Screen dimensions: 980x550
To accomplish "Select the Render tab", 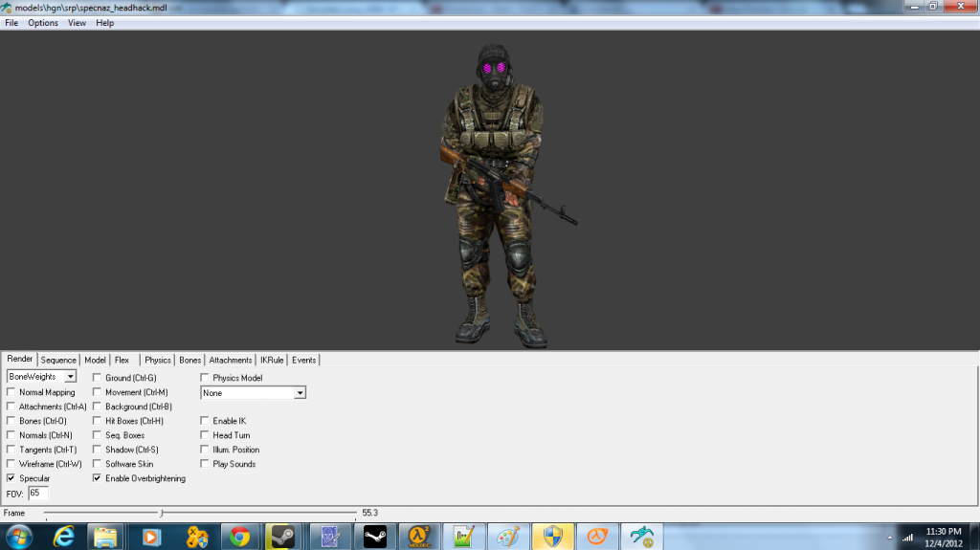I will (x=19, y=359).
